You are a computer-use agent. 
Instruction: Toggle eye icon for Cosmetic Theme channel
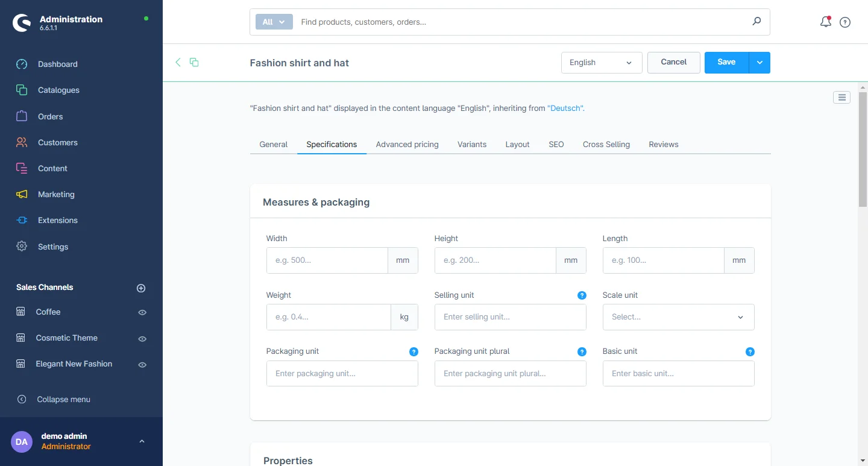pyautogui.click(x=142, y=339)
